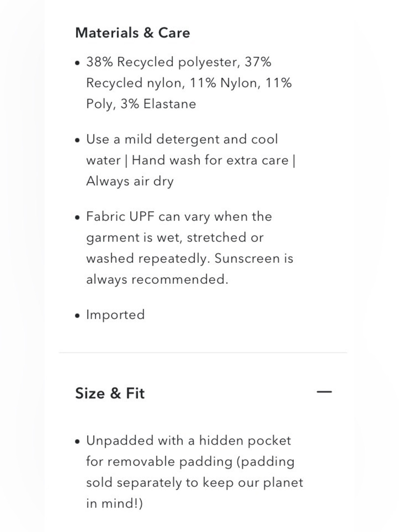This screenshot has width=399, height=532.
Task: Click the 'in mind!)' closing text
Action: (115, 503)
